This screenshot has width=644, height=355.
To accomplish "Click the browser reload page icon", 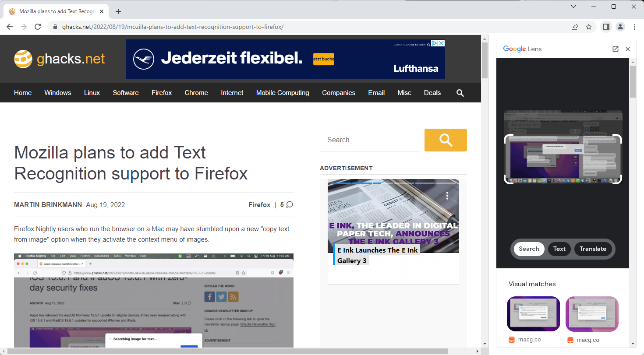I will tap(38, 27).
